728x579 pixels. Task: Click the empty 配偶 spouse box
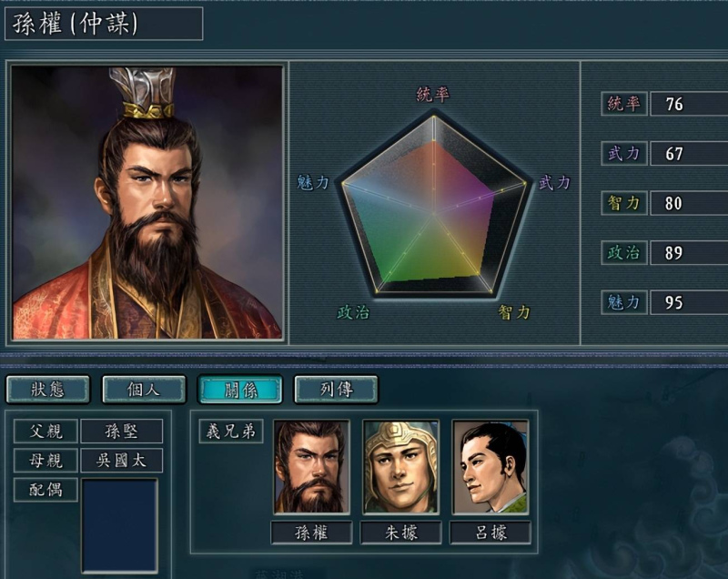[x=120, y=525]
